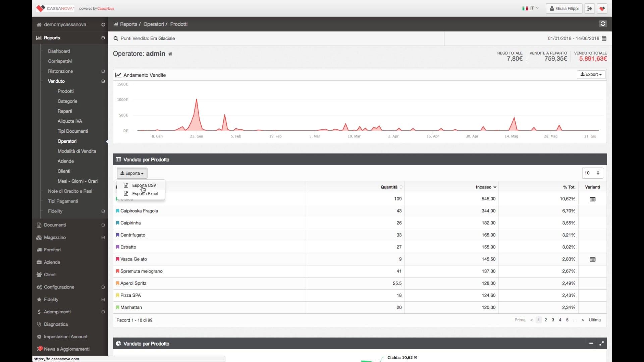Open the calendar date range picker icon
The image size is (644, 362).
coord(604,39)
